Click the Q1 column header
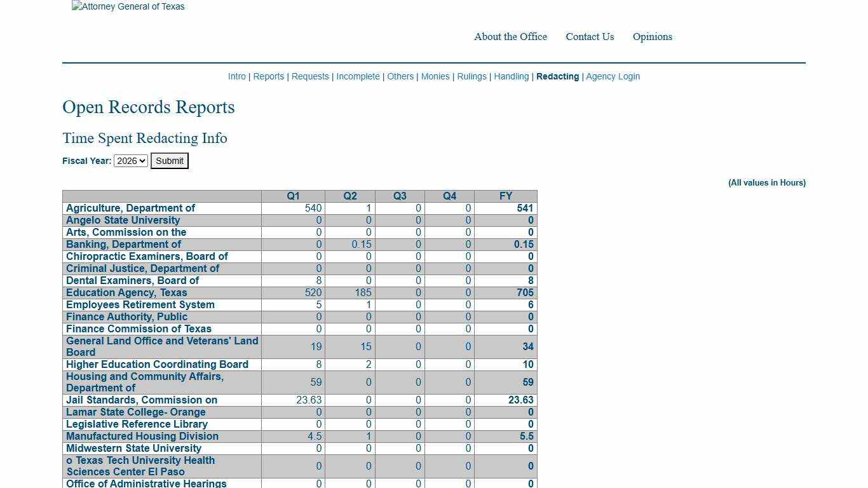 pyautogui.click(x=293, y=196)
